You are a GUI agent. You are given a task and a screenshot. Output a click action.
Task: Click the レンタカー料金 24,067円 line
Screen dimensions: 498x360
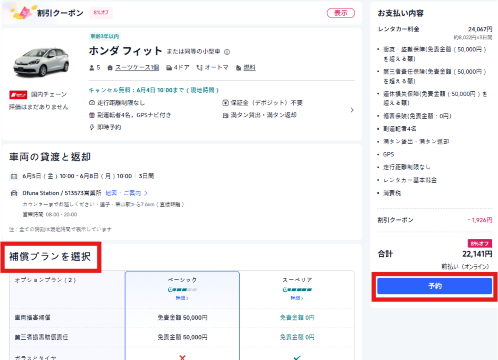coord(435,29)
